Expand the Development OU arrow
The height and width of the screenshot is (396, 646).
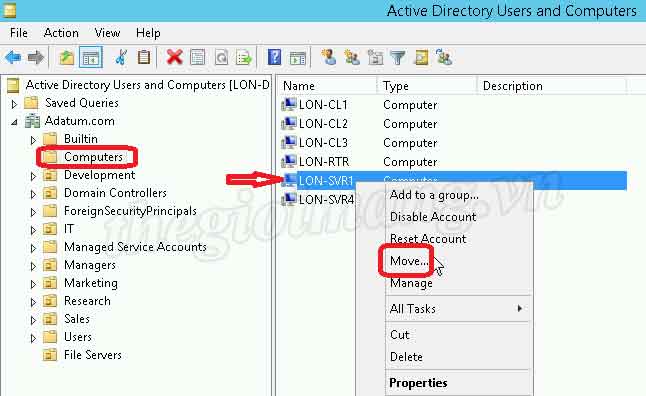[33, 176]
